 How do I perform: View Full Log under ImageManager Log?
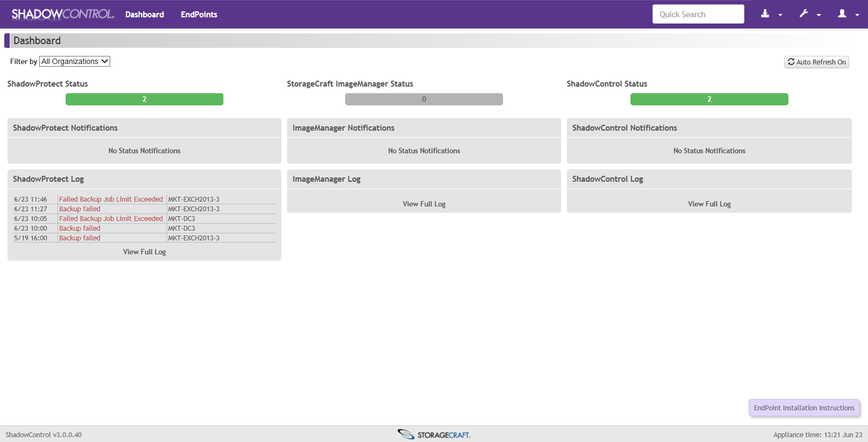point(424,204)
